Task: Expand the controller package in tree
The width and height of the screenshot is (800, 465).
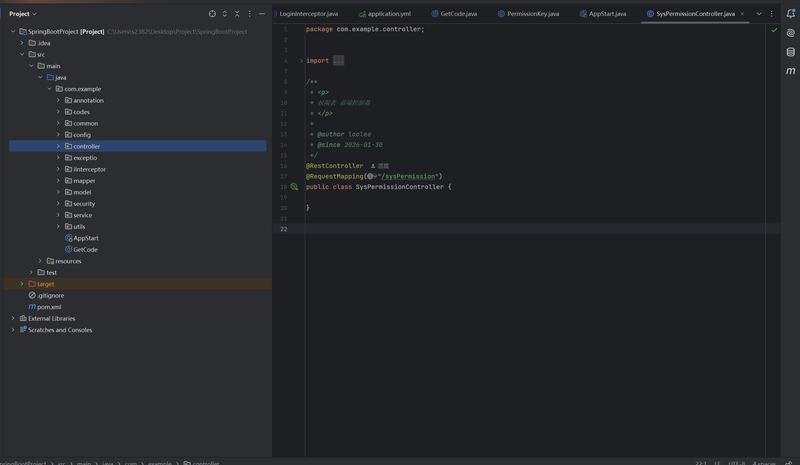Action: point(58,146)
